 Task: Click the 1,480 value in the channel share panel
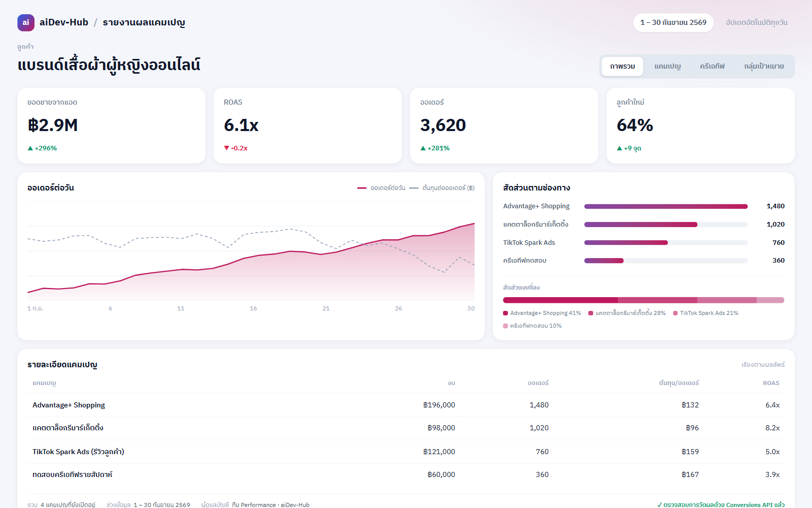coord(775,206)
